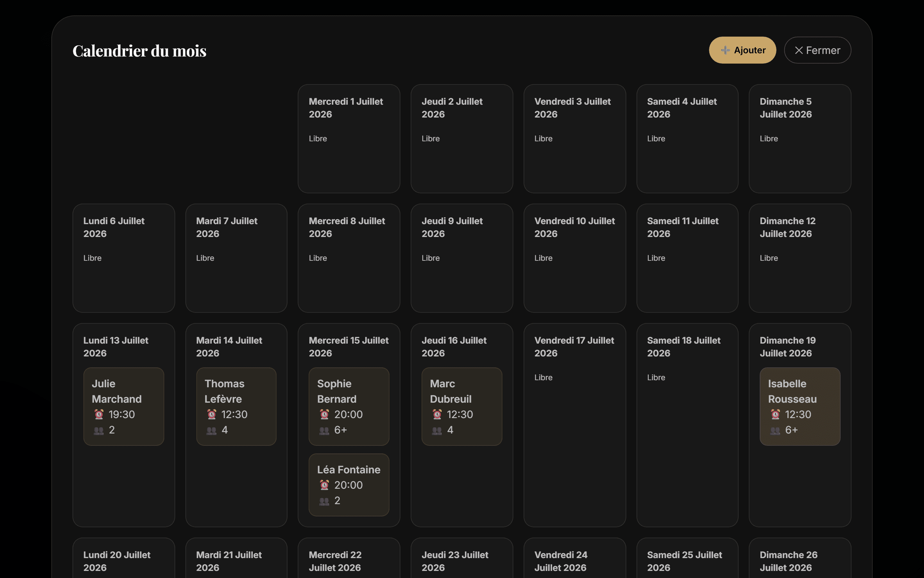
Task: Select the Mardi 21 Juillet 2026 day
Action: (x=236, y=558)
